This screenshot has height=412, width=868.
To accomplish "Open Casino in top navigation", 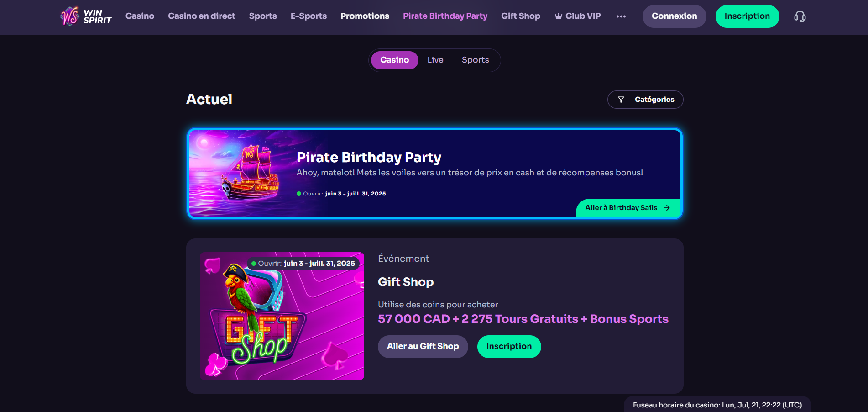I will click(140, 16).
